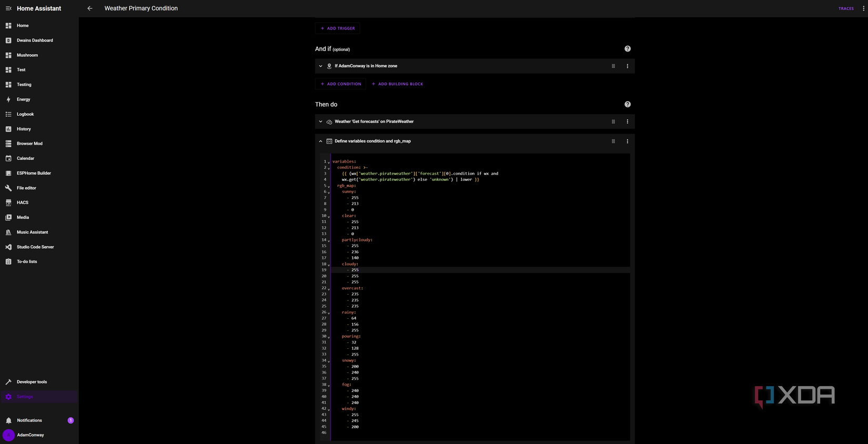Viewport: 868px width, 444px height.
Task: Open the Media panel
Action: pyautogui.click(x=39, y=217)
